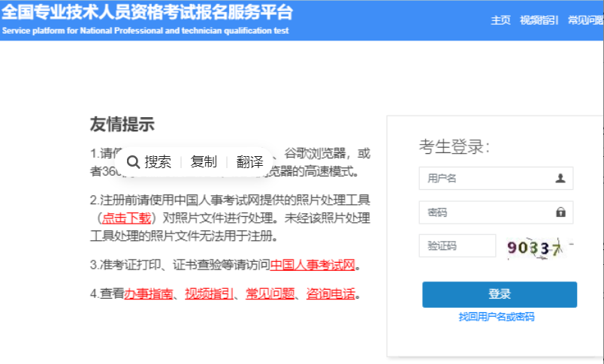Focus the 验证码 input field
This screenshot has height=364, width=604.
pos(457,246)
